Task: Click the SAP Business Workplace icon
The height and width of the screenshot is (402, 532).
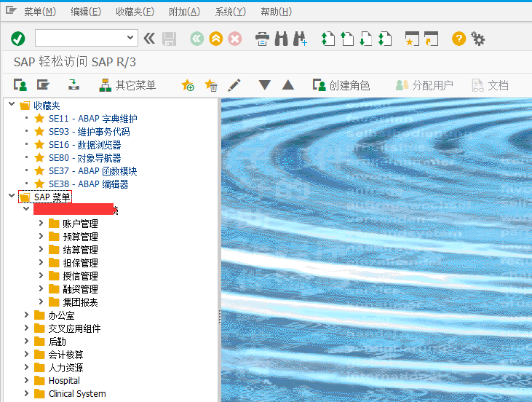Action: pos(74,85)
